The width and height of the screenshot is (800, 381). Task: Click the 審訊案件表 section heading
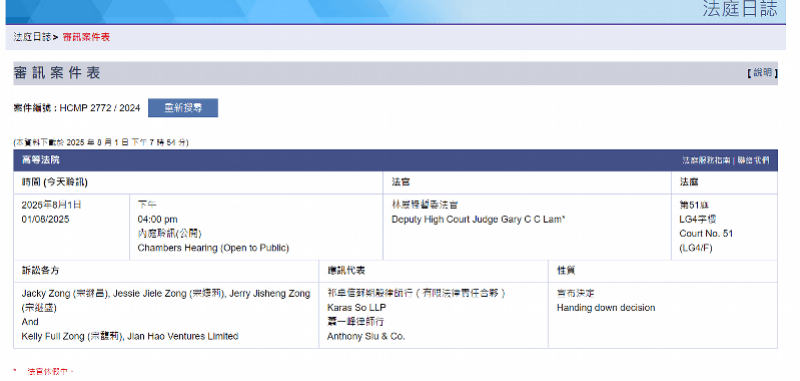tap(57, 73)
